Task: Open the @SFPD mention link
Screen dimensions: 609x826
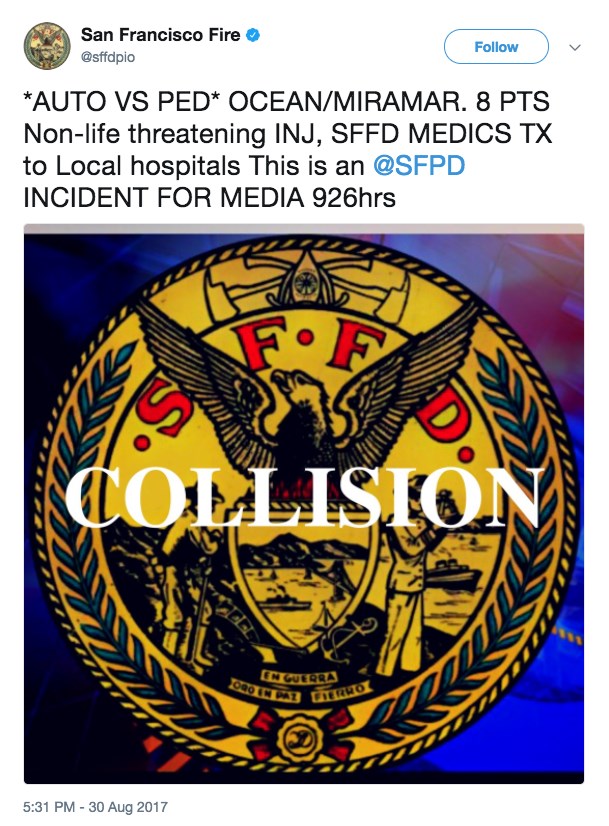Action: [419, 166]
